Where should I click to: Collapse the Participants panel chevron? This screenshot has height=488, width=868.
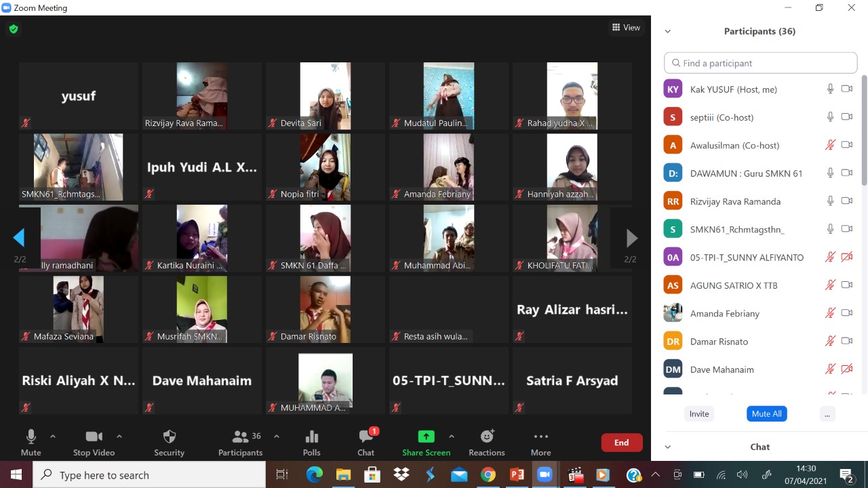click(668, 31)
